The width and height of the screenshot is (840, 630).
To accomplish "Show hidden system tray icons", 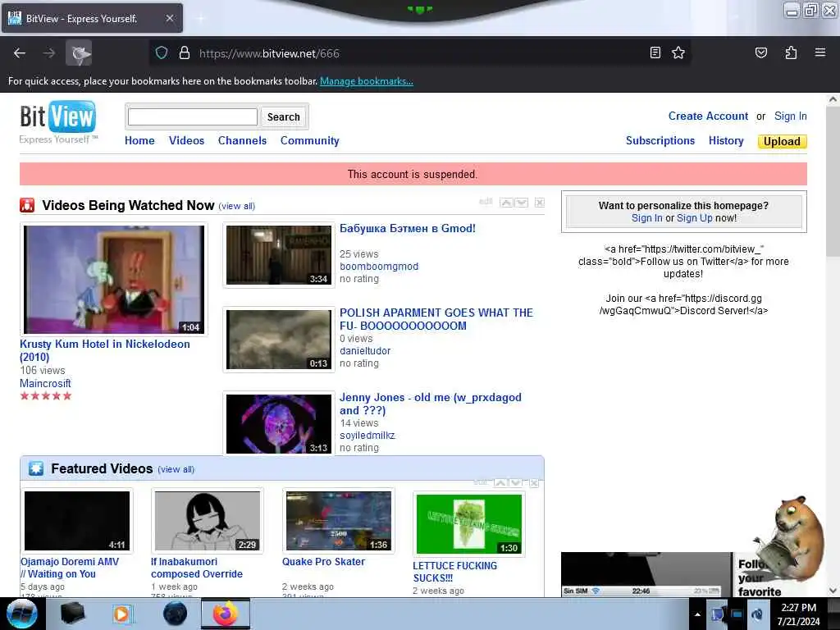I will (x=697, y=614).
